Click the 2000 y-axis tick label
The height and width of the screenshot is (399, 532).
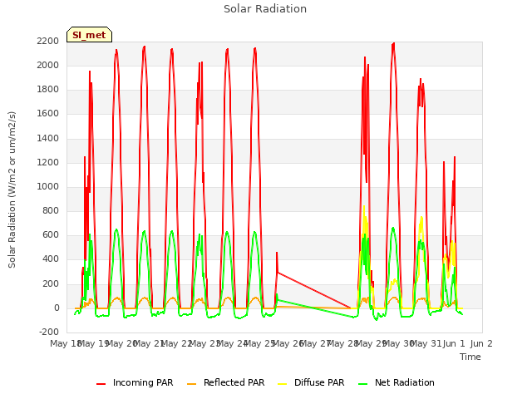pos(48,65)
